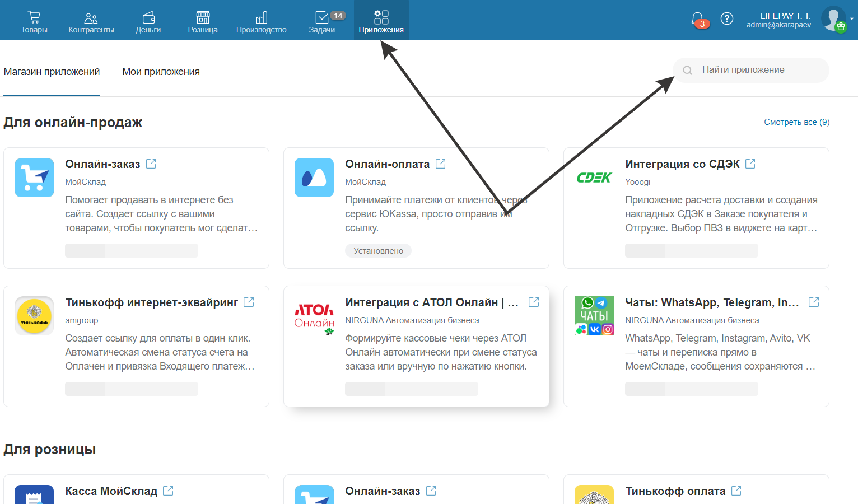Click the Смотреть все (9) link

797,122
